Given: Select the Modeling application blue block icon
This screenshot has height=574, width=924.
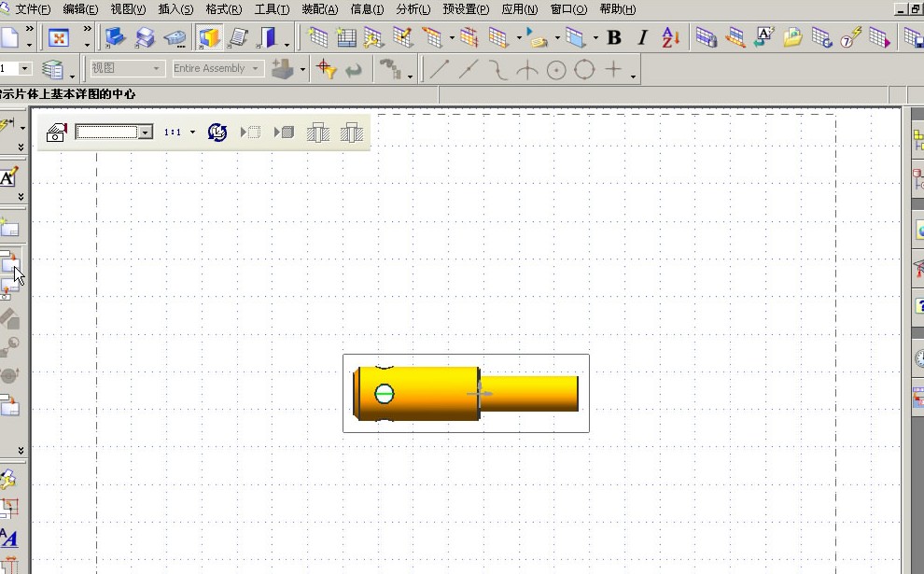Looking at the screenshot, I should click(116, 37).
